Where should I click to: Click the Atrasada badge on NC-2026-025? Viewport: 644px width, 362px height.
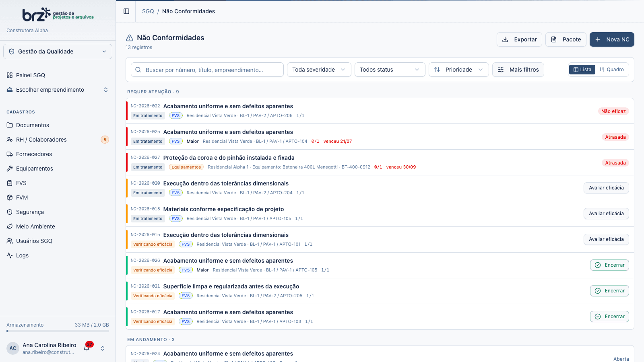click(x=615, y=137)
